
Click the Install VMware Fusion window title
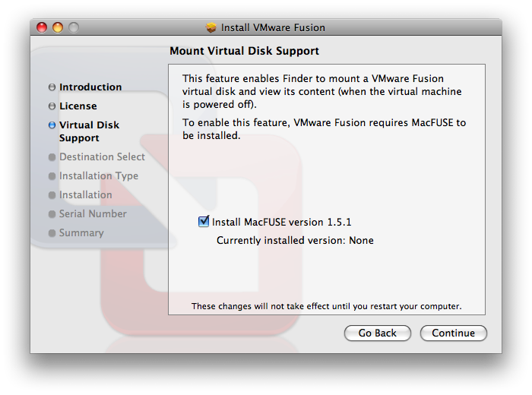click(x=273, y=27)
